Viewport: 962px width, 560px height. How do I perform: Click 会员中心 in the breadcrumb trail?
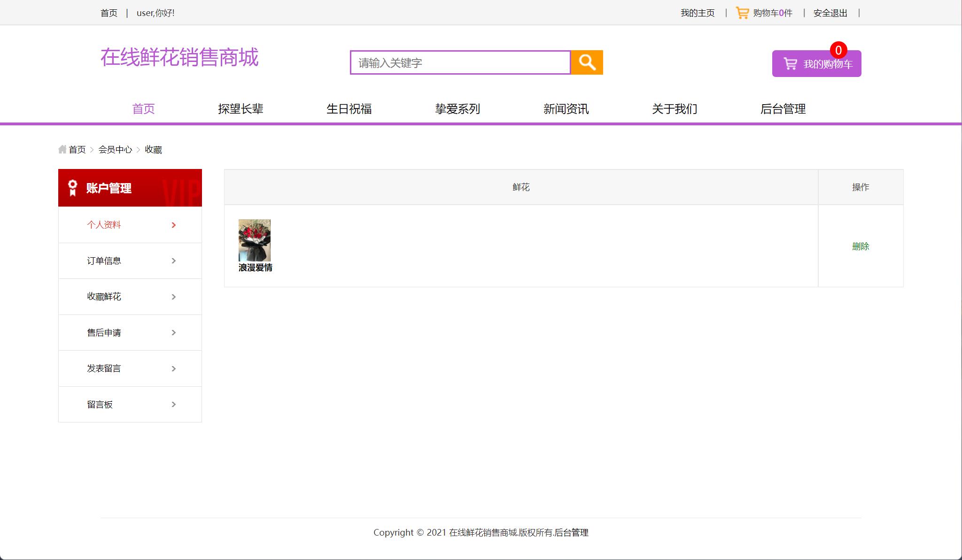coord(115,149)
